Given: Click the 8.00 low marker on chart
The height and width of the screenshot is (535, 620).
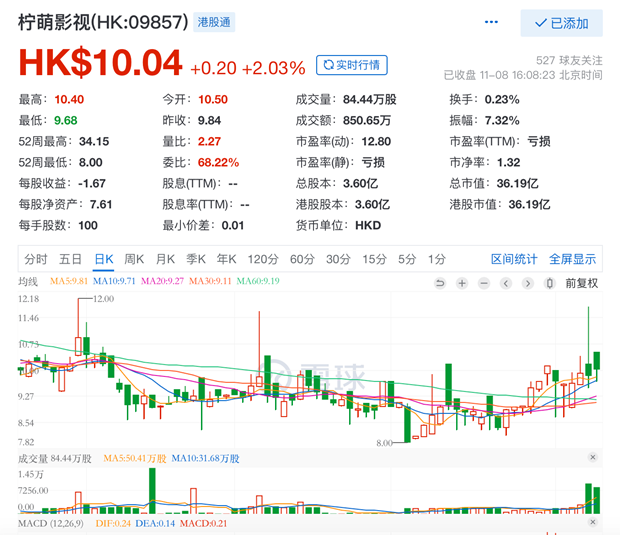Looking at the screenshot, I should point(384,443).
